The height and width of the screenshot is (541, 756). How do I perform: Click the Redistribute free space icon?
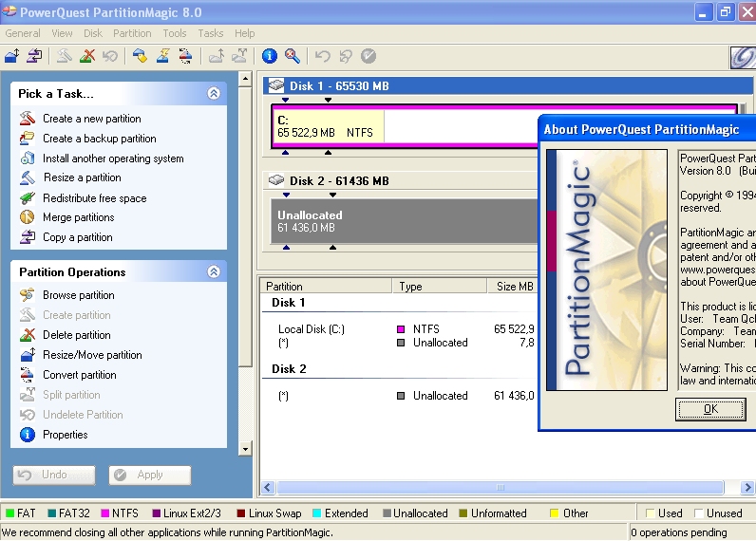pos(27,198)
